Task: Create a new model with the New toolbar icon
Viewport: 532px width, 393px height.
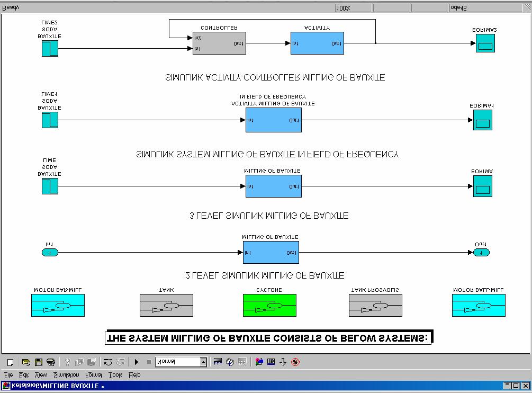Action: [10, 362]
